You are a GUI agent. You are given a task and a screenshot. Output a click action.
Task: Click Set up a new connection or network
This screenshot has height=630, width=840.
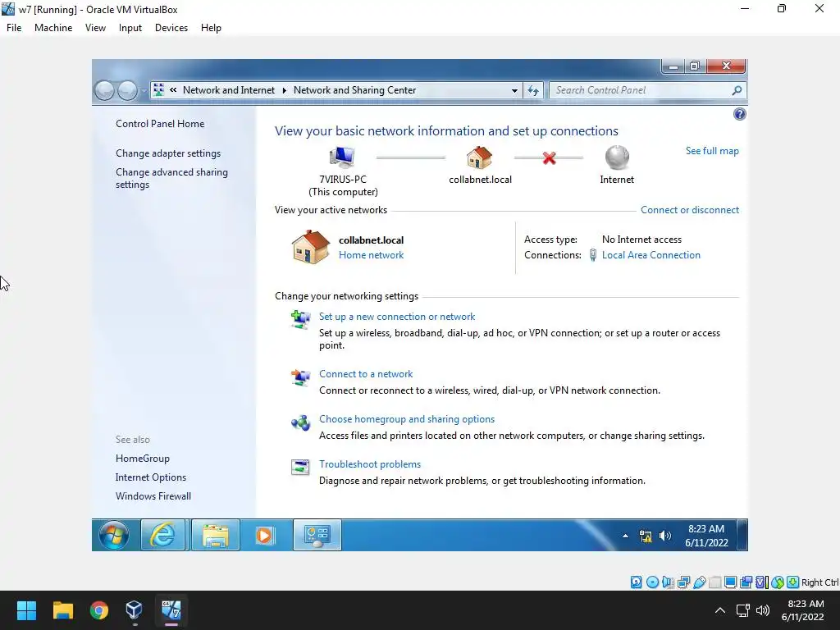click(397, 317)
